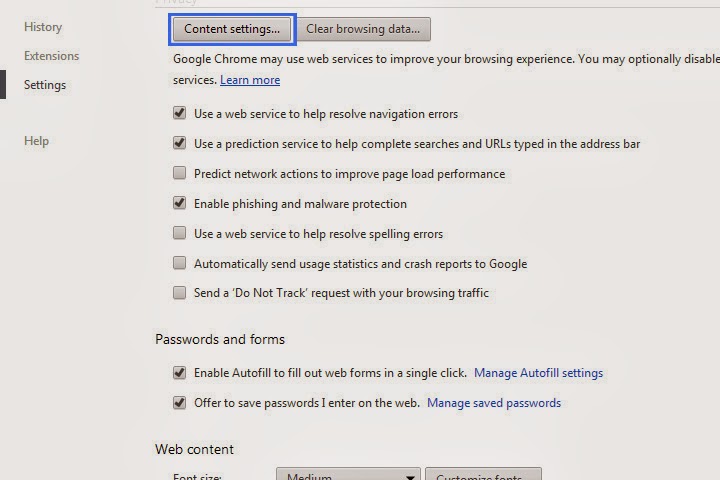
Task: Open Content settings dialog
Action: pyautogui.click(x=232, y=29)
